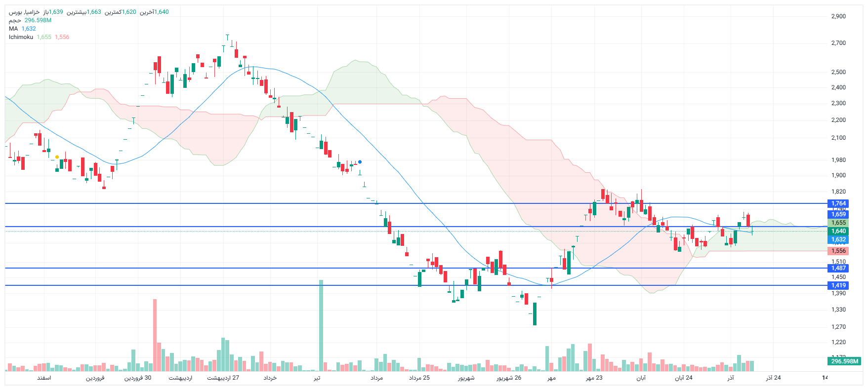Image resolution: width=868 pixels, height=390 pixels.
Task: Click the 1,419 horizontal line price tag
Action: (x=838, y=285)
